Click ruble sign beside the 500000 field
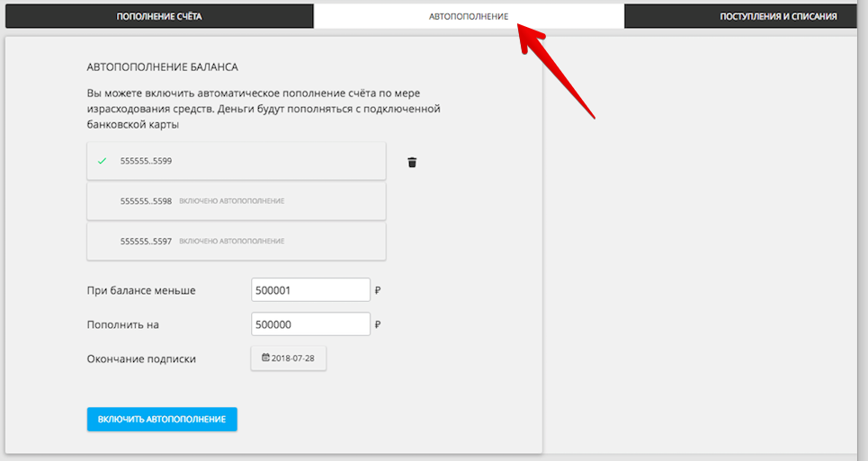 [x=379, y=324]
